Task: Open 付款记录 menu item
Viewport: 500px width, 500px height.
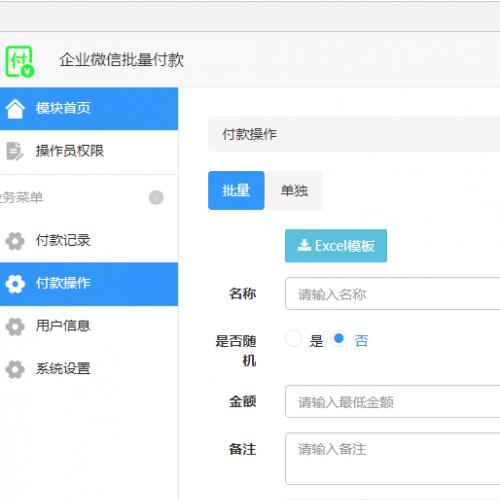Action: click(x=89, y=241)
